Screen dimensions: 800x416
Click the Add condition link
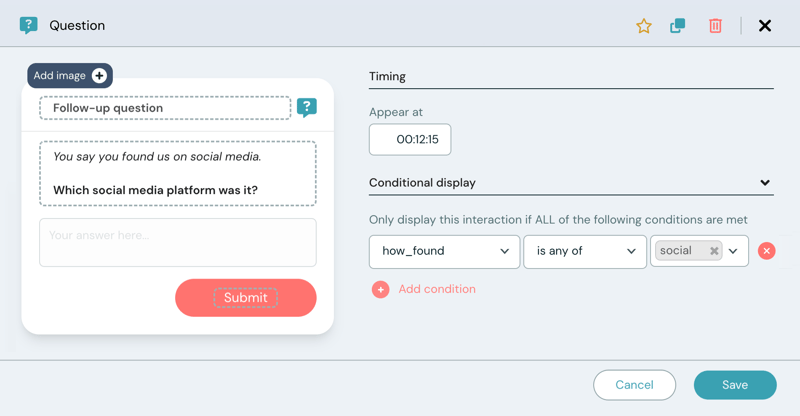pos(437,289)
